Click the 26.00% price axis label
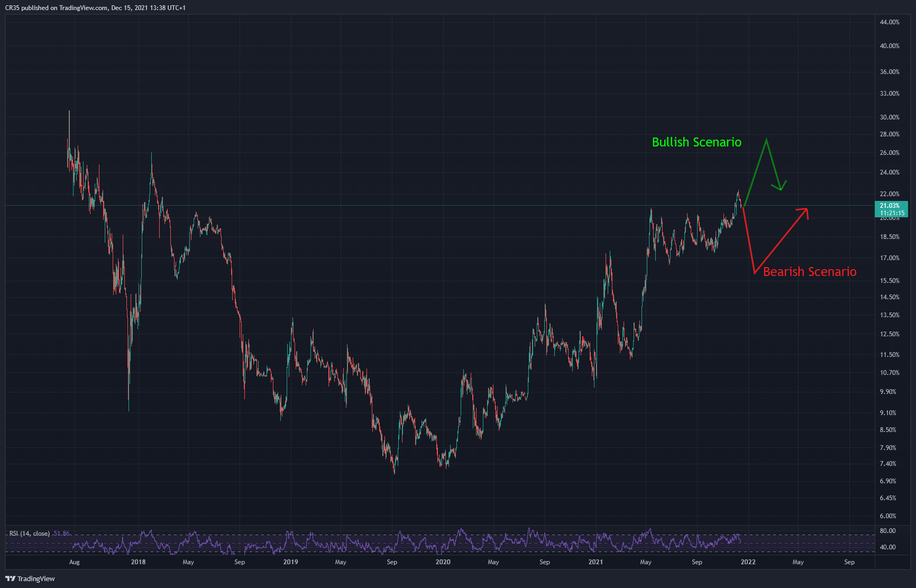The width and height of the screenshot is (916, 588). [x=890, y=153]
